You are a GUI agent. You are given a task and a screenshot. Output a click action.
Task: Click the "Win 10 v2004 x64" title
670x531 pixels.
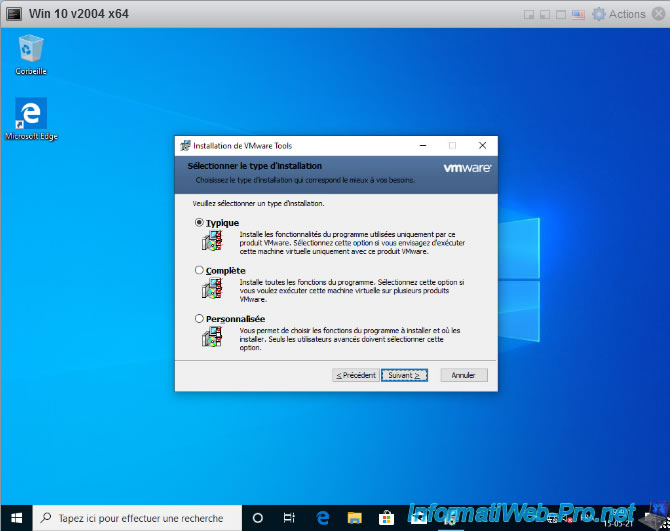point(79,14)
